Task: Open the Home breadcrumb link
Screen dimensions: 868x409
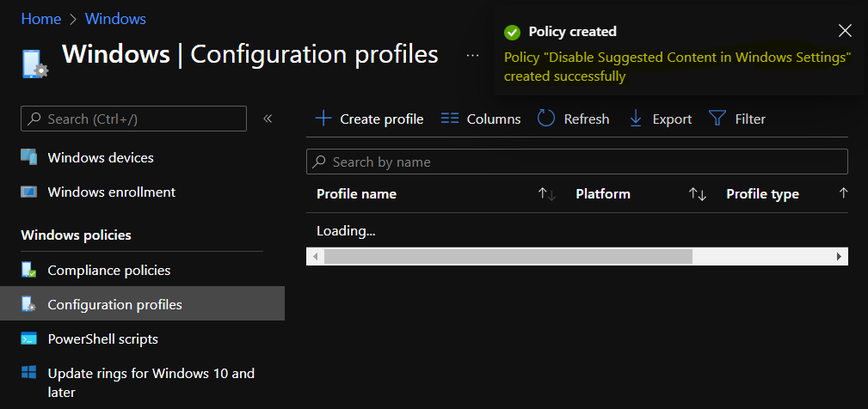Action: click(41, 19)
